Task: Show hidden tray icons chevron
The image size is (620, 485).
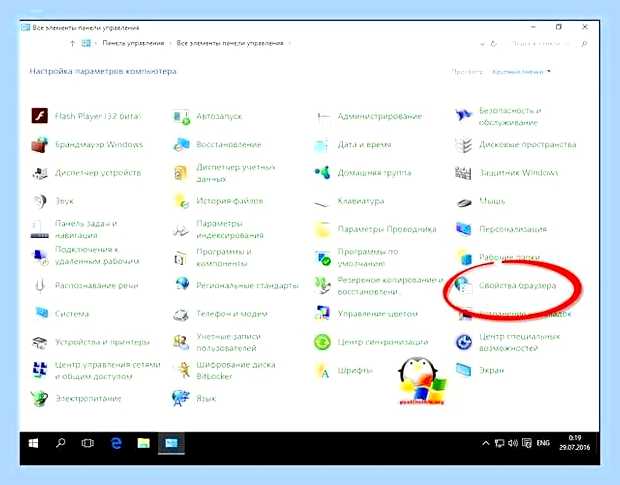Action: 486,443
